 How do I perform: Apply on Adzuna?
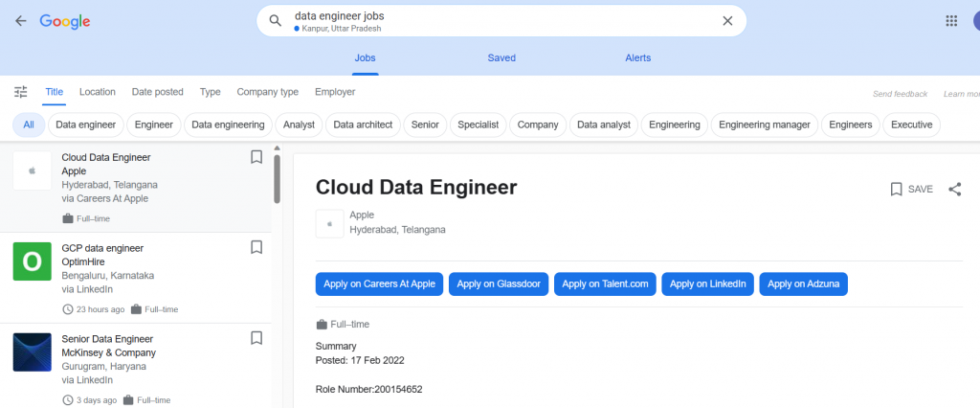(803, 284)
